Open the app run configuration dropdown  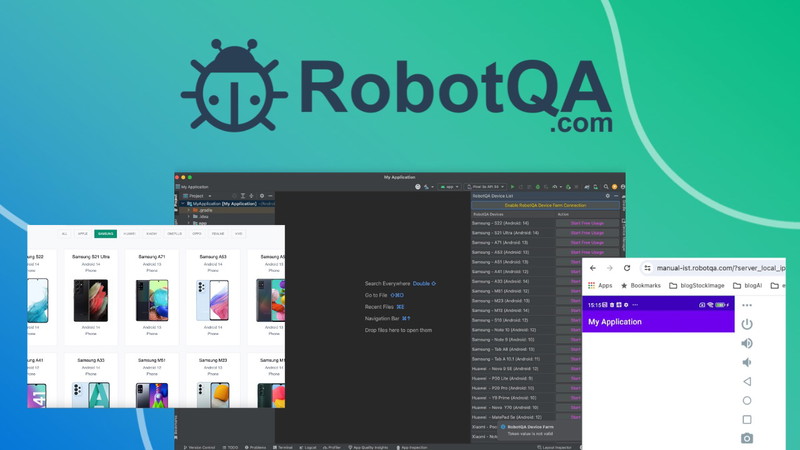450,187
